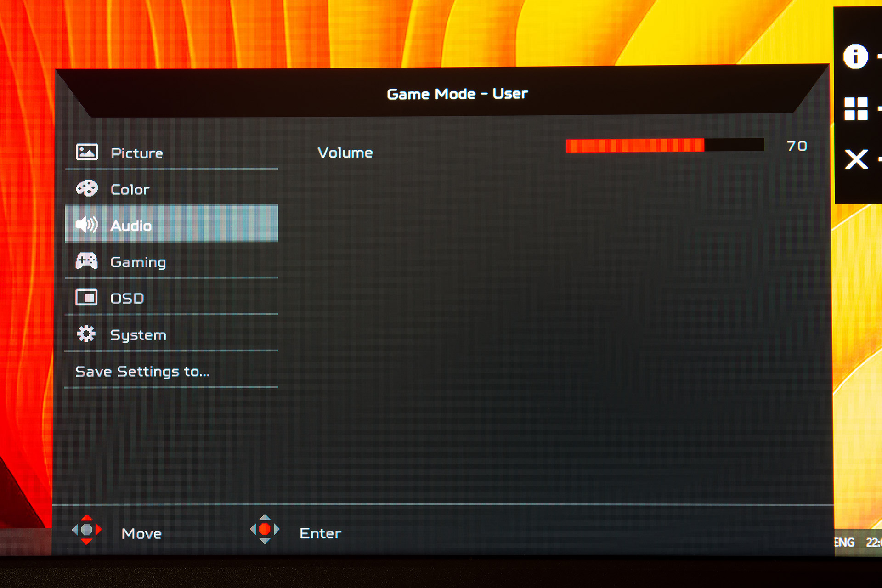Viewport: 882px width, 588px height.
Task: Click the ENG language indicator in taskbar
Action: tap(844, 543)
